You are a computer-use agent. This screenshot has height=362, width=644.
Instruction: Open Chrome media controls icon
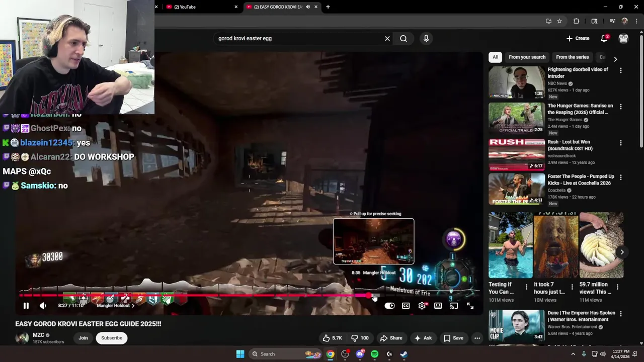(612, 21)
